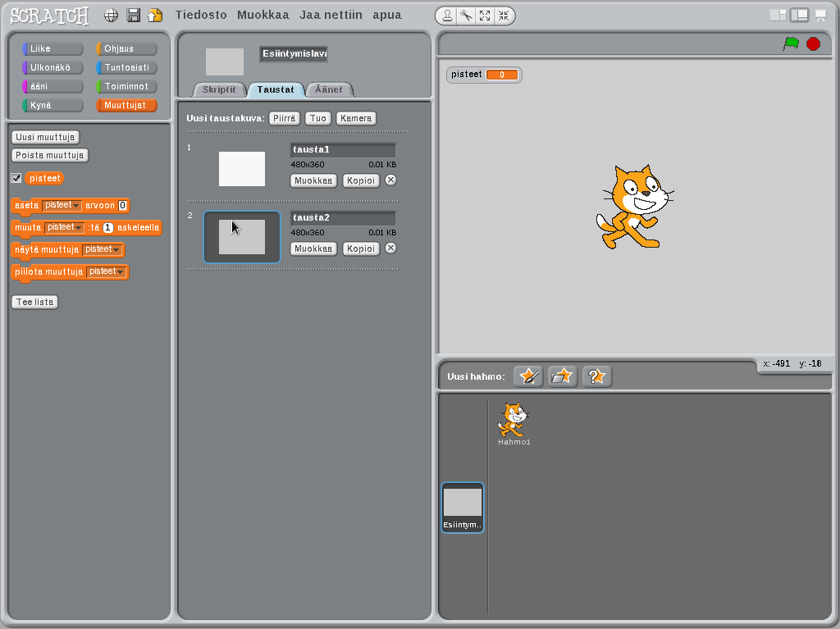Select the Tuntoaisti block category
The image size is (840, 629).
point(126,67)
